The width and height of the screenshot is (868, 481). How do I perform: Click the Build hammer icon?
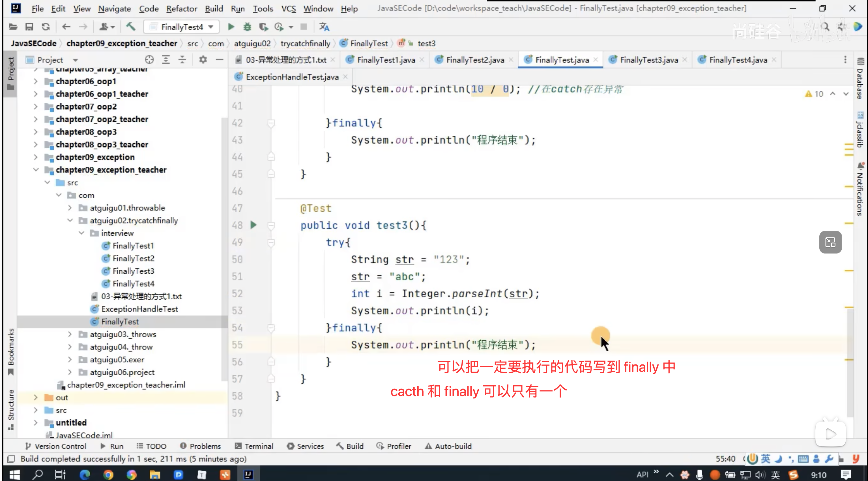(x=130, y=27)
